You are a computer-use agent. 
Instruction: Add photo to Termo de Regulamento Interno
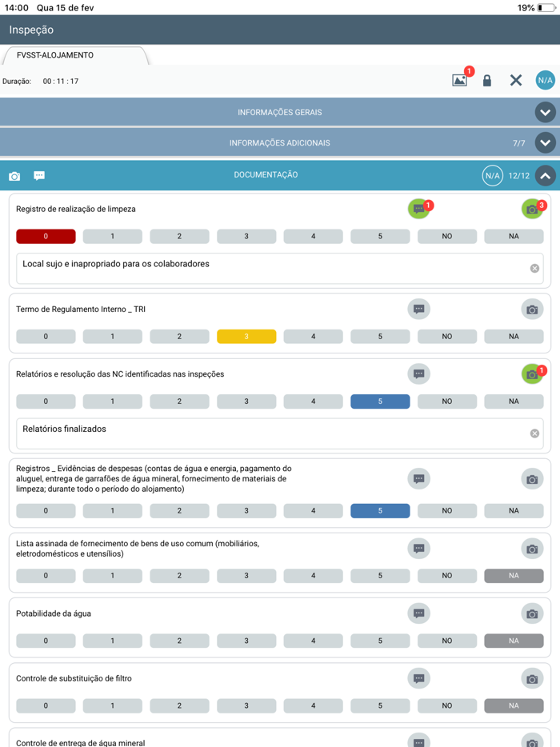532,310
